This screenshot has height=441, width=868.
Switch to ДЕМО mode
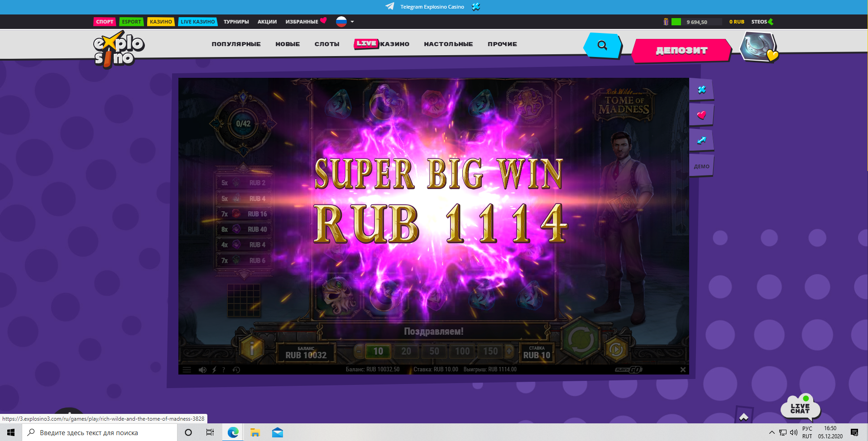click(x=701, y=166)
